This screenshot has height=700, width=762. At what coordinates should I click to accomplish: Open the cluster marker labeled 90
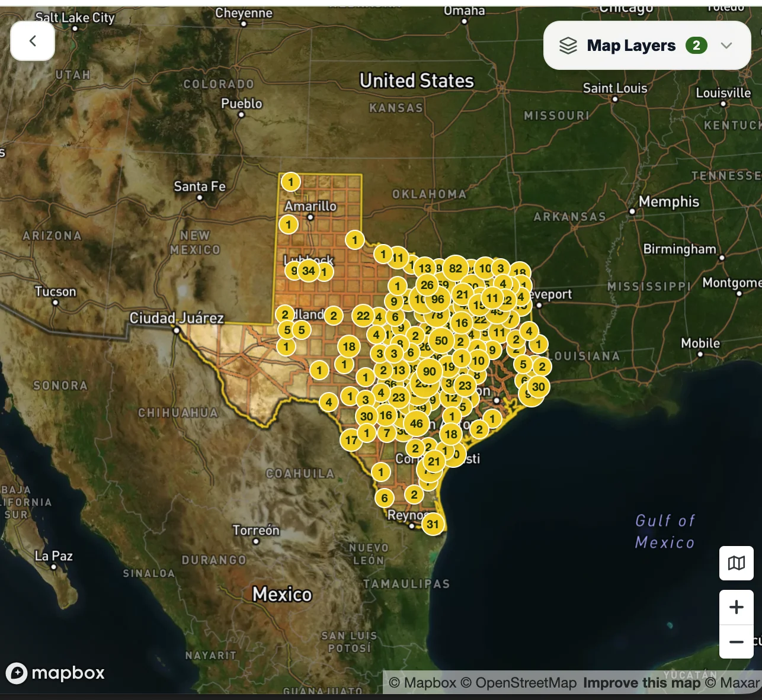click(x=430, y=372)
